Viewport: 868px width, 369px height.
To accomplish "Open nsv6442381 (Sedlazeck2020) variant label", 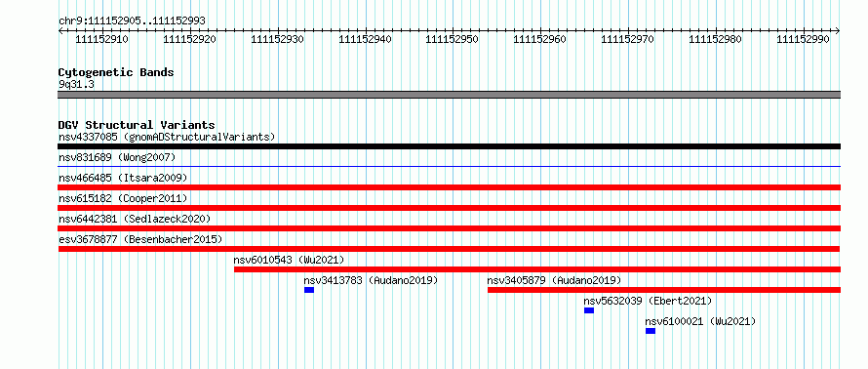I will [x=135, y=219].
